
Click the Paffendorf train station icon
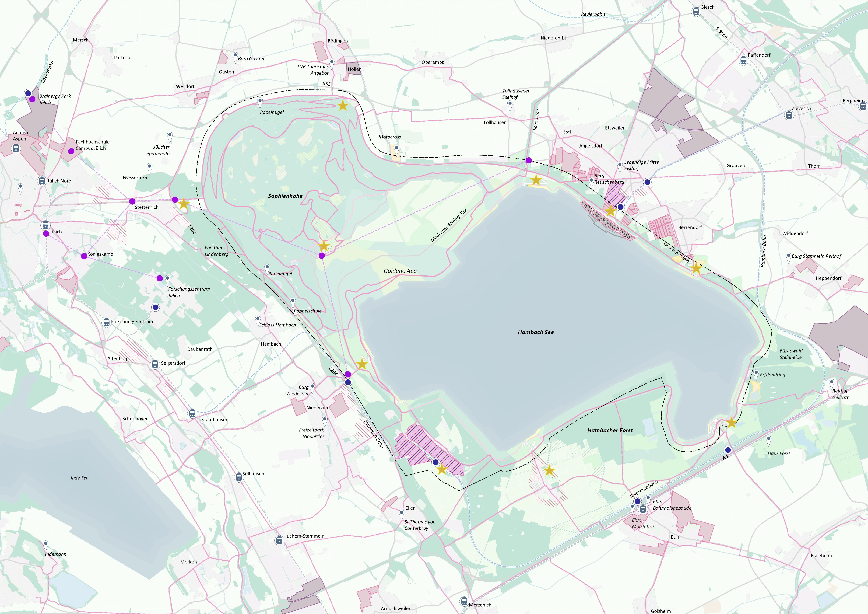743,61
